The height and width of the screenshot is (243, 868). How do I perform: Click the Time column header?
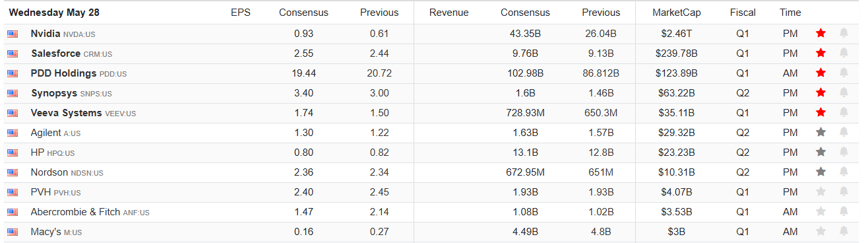coord(790,13)
